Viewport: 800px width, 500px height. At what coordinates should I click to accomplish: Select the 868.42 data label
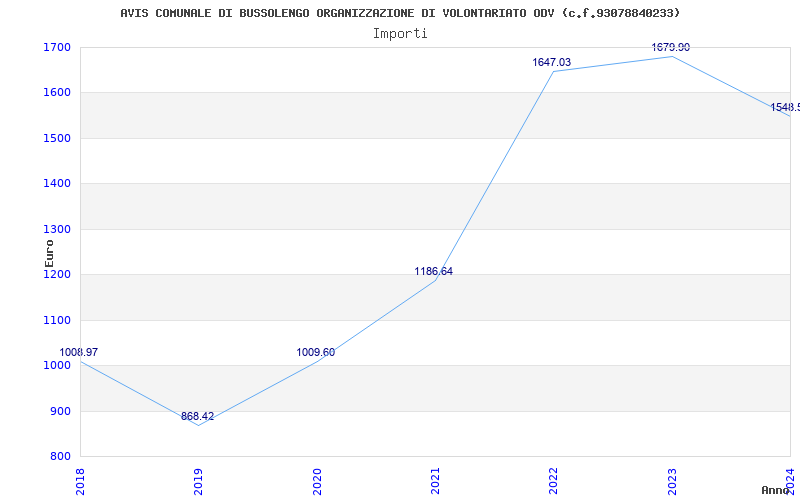coord(197,416)
